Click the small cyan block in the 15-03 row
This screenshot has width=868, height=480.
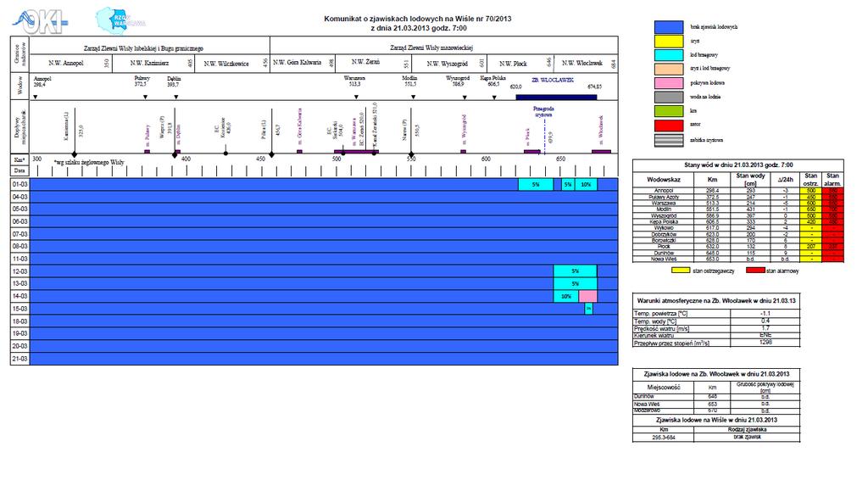(x=588, y=309)
